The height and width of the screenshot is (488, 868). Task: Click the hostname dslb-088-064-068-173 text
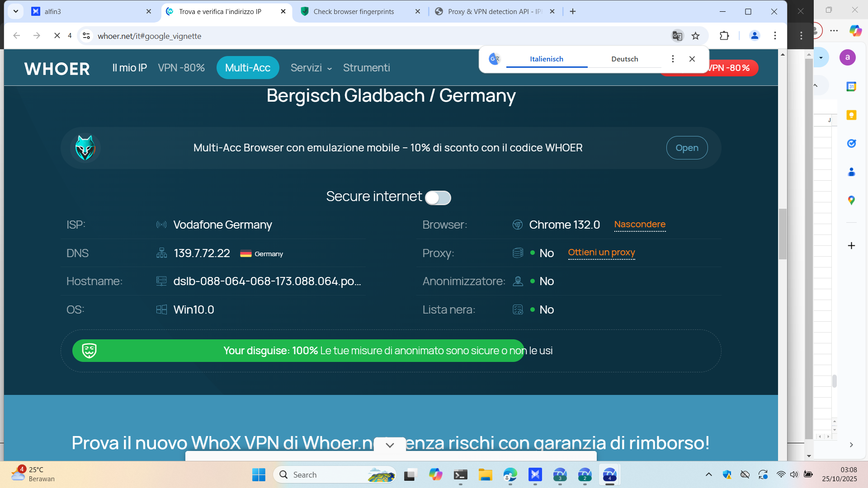point(267,281)
